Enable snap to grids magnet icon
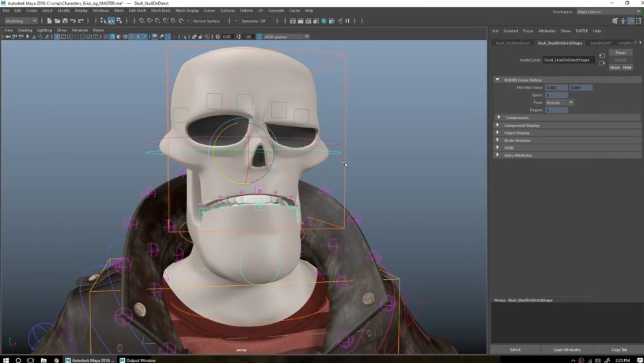Screen dimensions: 644x363 coord(142,21)
